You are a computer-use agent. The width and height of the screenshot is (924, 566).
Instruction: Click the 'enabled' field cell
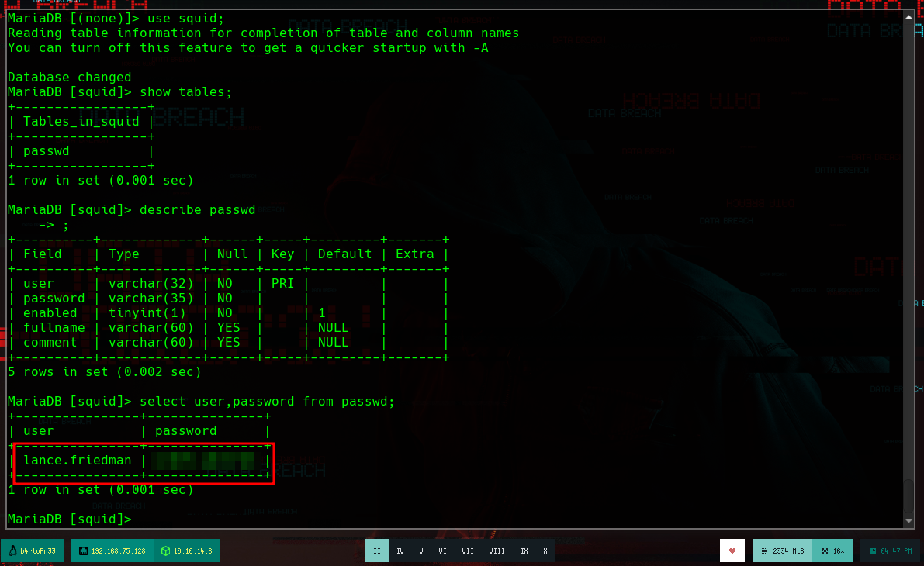click(50, 312)
